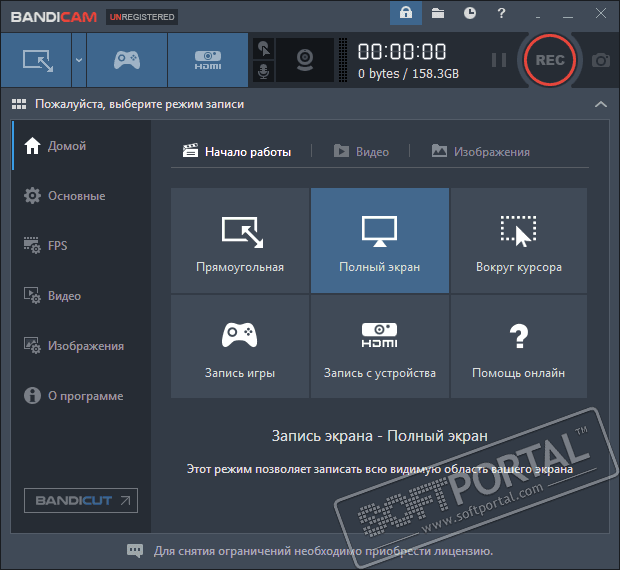Take a screenshot with the camera icon
620x570 pixels.
click(601, 60)
